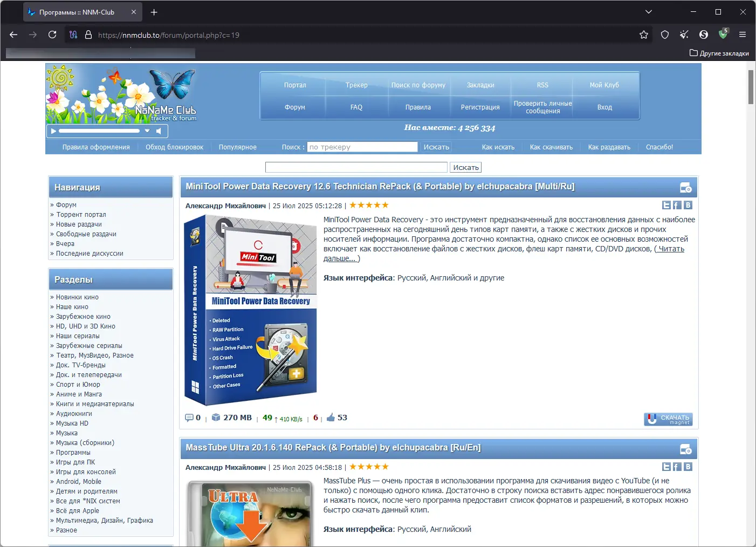The height and width of the screenshot is (547, 756).
Task: Open the FAQ page
Action: [356, 107]
